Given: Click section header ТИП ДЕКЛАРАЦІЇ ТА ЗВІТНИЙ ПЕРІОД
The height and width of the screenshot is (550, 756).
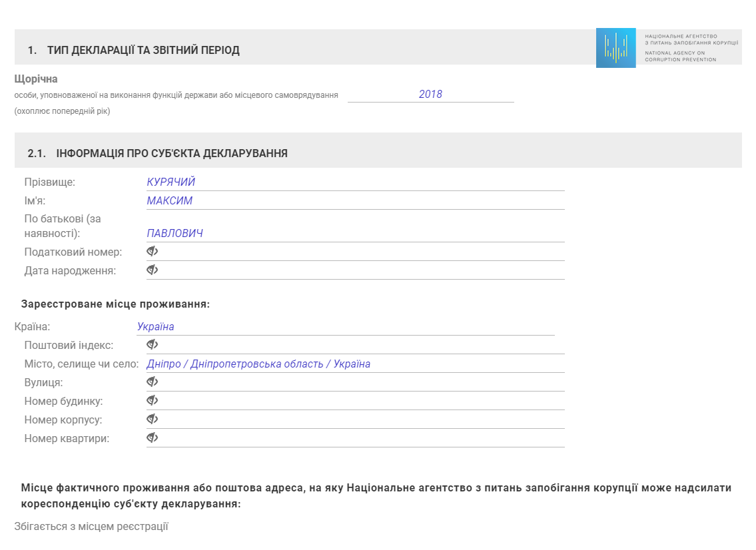Looking at the screenshot, I should pos(143,51).
